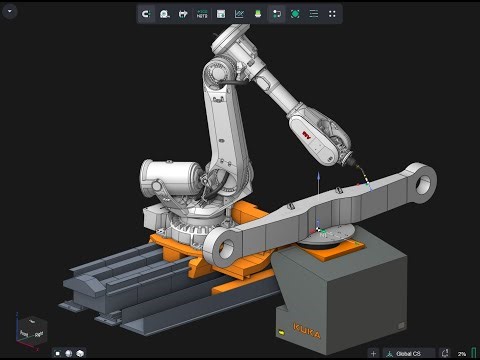
Task: Click the notification bell icon
Action: tap(445, 353)
